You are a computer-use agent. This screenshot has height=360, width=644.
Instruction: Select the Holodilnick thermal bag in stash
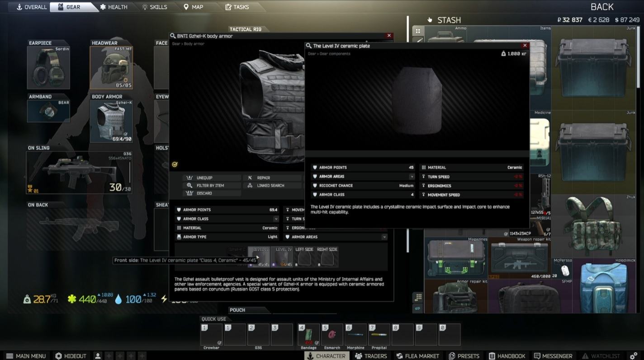[604, 285]
